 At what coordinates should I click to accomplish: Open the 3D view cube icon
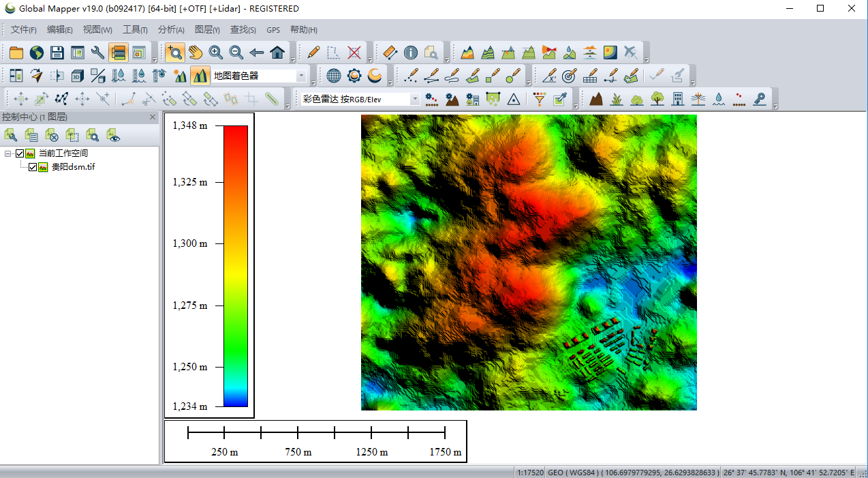[78, 76]
